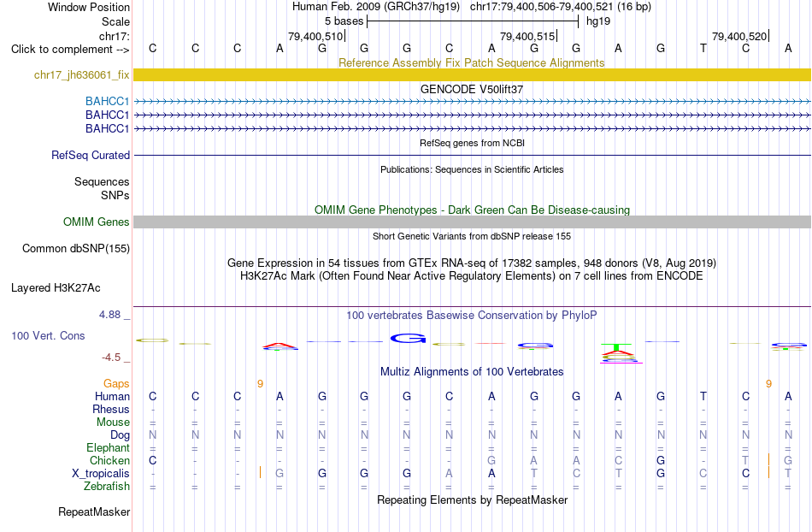Screen dimensions: 812x532
Task: Open the OMIM Genes track label
Action: (x=97, y=222)
